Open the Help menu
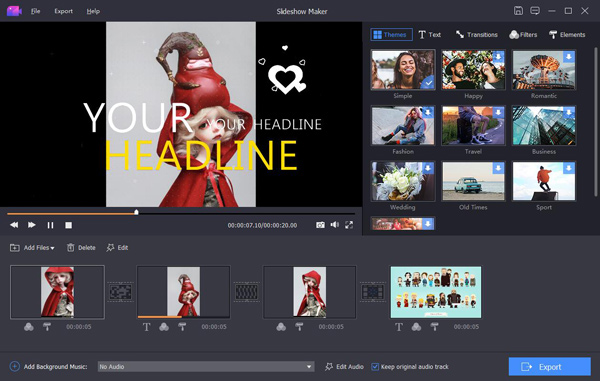 (x=93, y=11)
